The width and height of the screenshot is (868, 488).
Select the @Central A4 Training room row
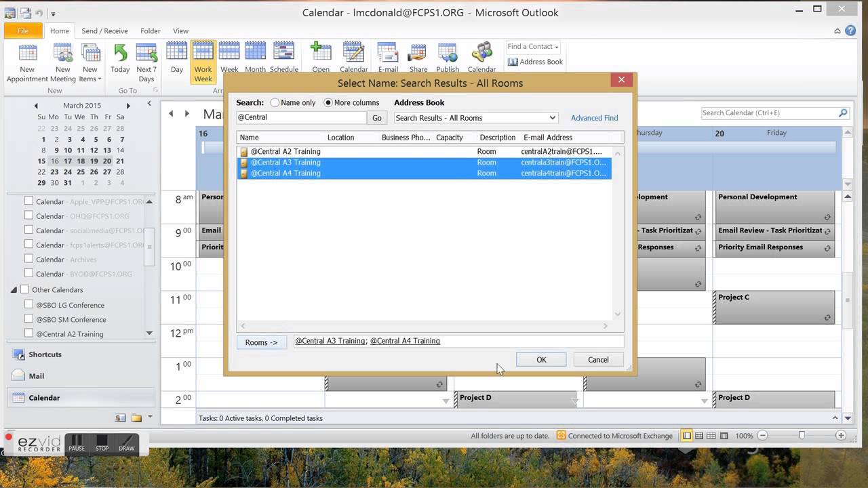point(424,173)
